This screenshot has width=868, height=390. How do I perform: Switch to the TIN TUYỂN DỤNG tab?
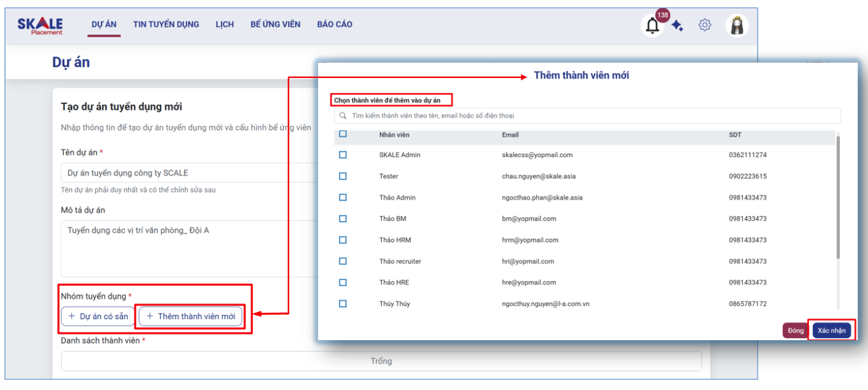(x=166, y=25)
